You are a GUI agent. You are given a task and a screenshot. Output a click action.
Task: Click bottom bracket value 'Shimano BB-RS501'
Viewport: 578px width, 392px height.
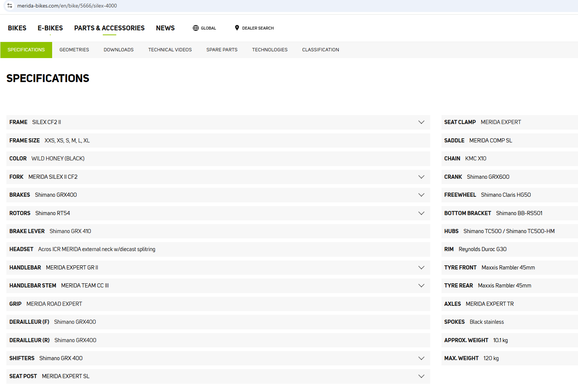519,213
